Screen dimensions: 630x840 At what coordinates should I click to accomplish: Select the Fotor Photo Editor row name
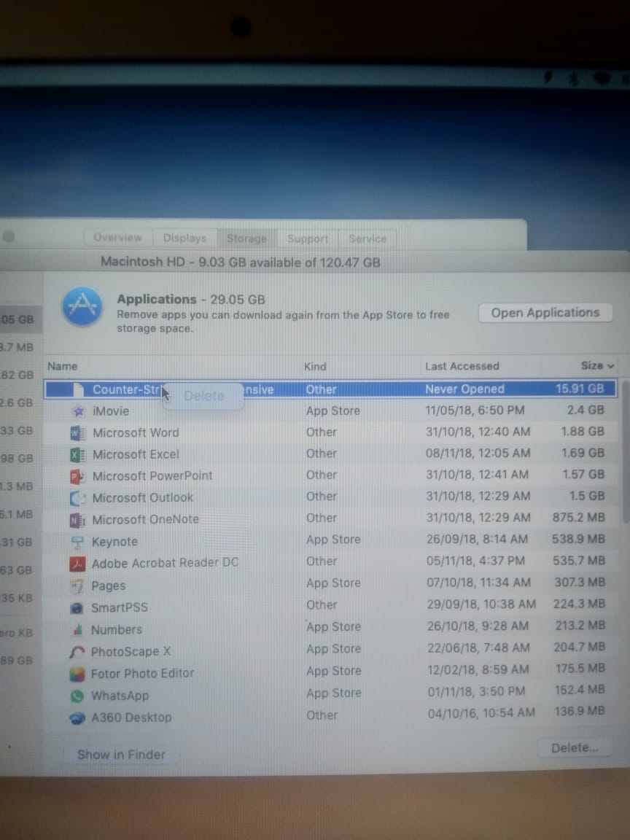(x=142, y=674)
